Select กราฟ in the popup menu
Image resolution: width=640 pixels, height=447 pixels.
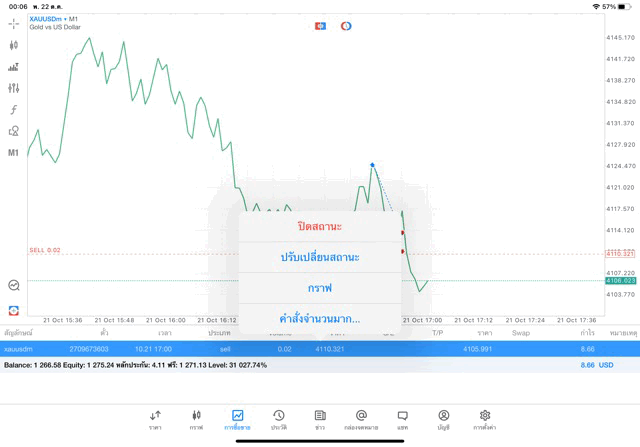pyautogui.click(x=320, y=288)
